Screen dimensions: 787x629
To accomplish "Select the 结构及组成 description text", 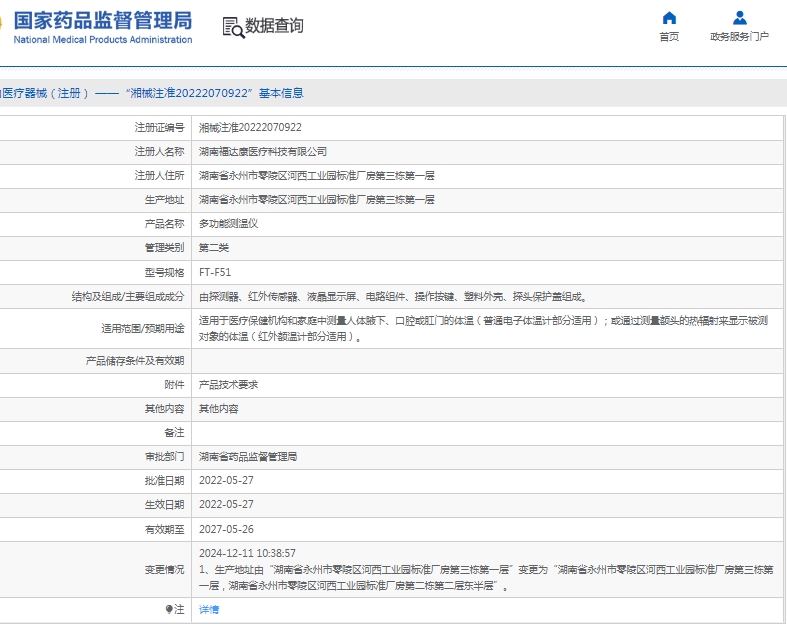I will pos(393,297).
